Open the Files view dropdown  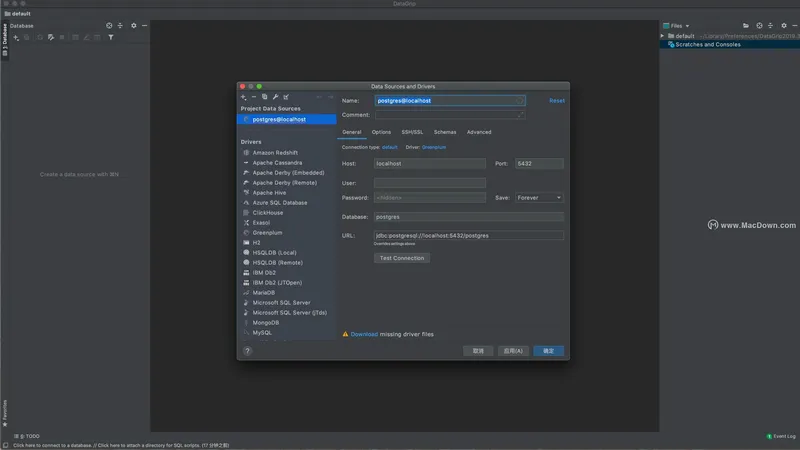coord(676,26)
